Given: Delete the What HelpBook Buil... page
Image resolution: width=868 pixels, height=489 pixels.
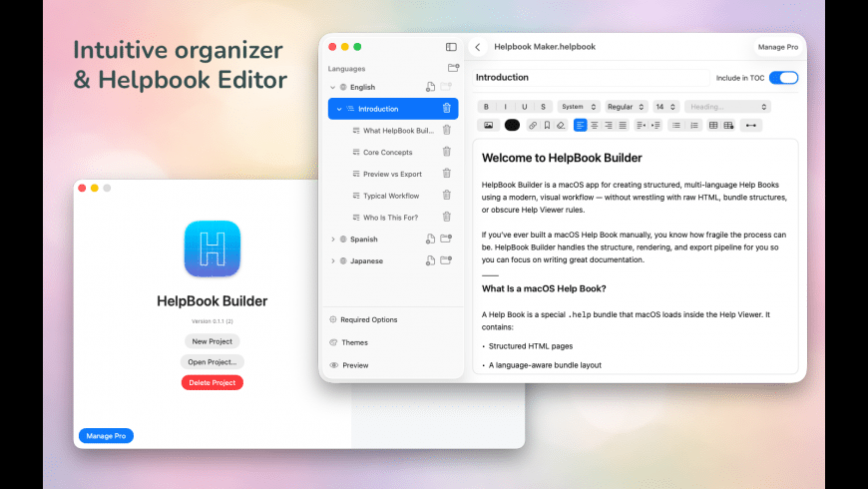Looking at the screenshot, I should [447, 130].
